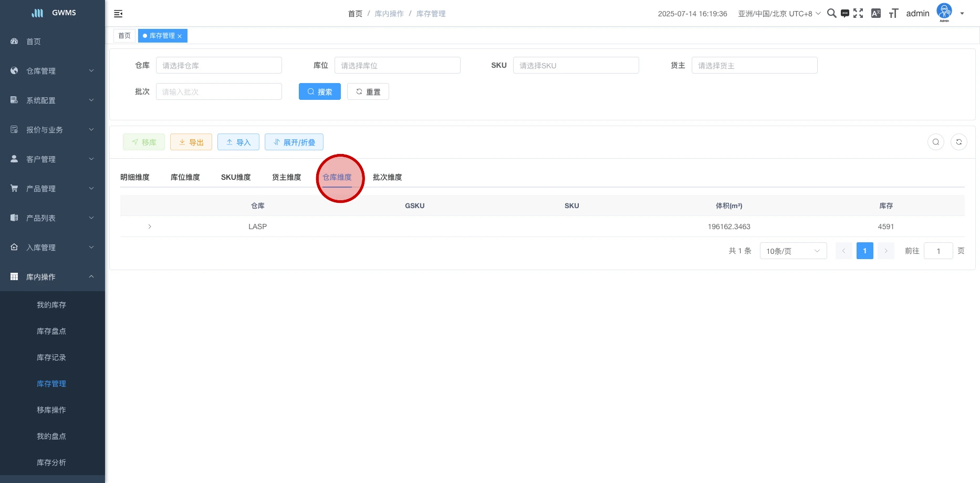Open the chat messages icon

point(845,14)
